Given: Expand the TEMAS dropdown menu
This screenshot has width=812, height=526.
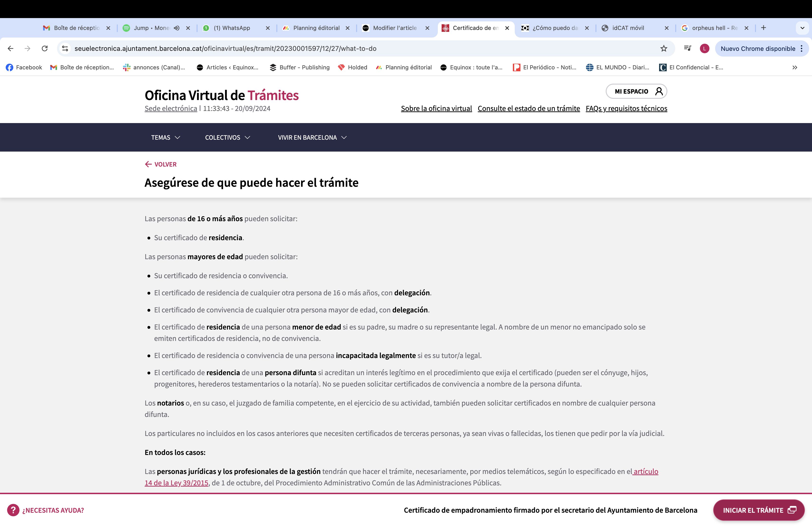Looking at the screenshot, I should (165, 138).
